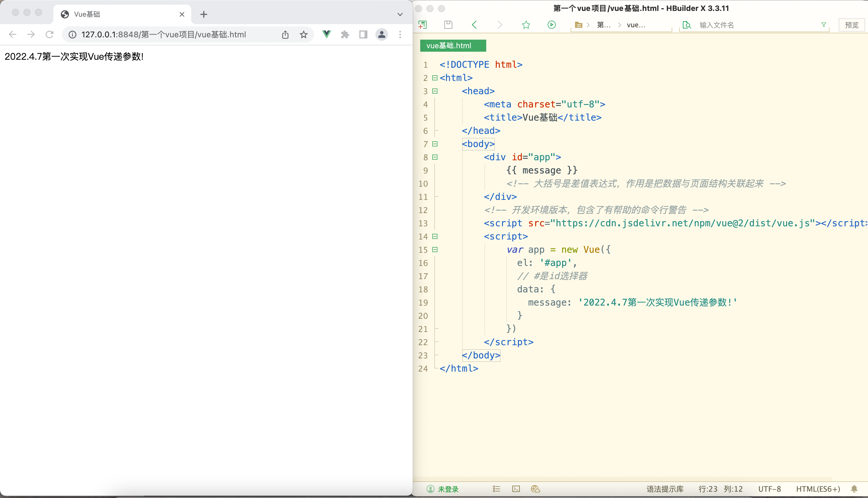This screenshot has height=498, width=868.
Task: Click the run play icon in HBuilder
Action: (551, 25)
